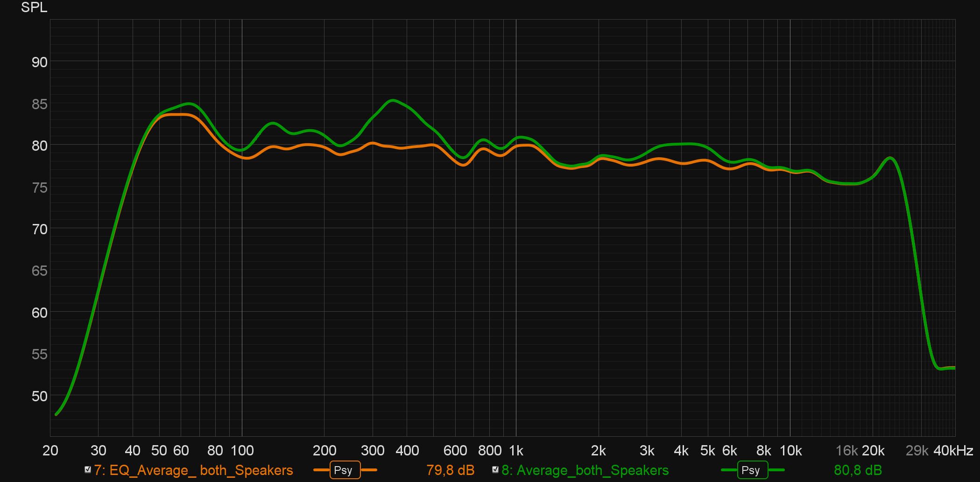Click the 600 frequency axis label
The height and width of the screenshot is (482, 980).
(455, 450)
